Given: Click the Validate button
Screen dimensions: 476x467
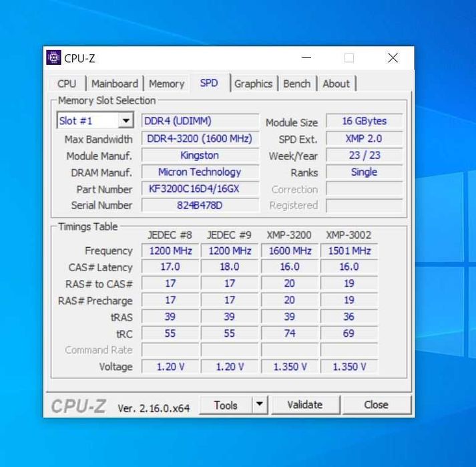Looking at the screenshot, I should point(305,405).
